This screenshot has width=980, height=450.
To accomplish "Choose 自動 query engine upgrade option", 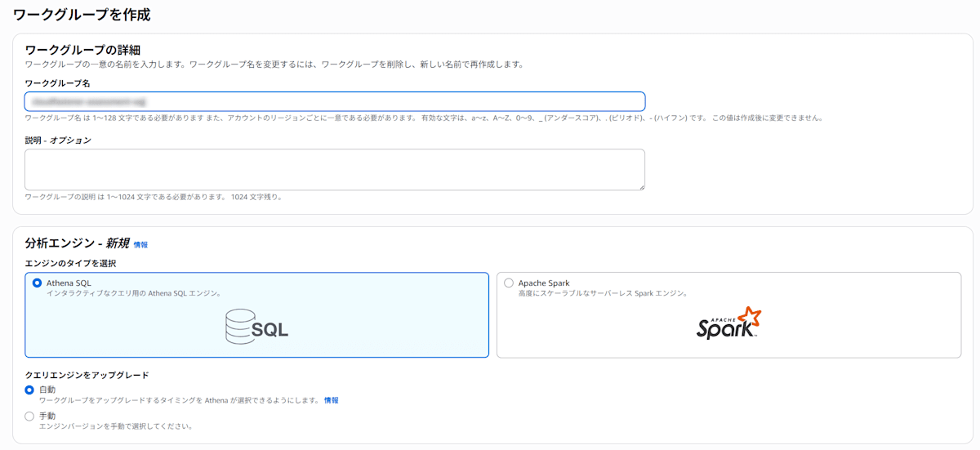I will coord(29,390).
